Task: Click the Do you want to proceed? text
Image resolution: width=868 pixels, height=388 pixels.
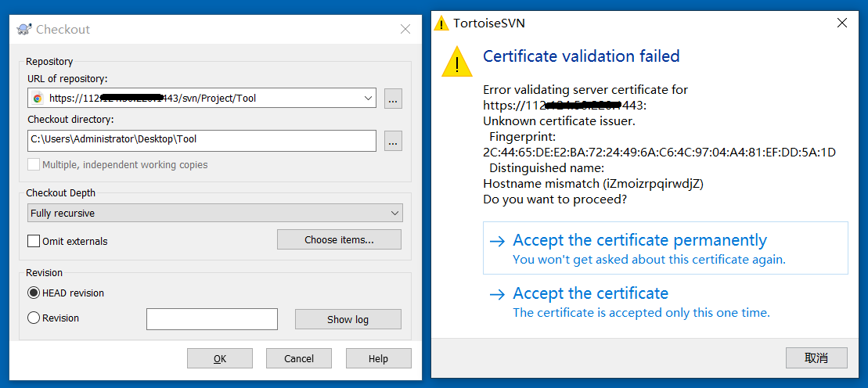Action: pyautogui.click(x=555, y=199)
